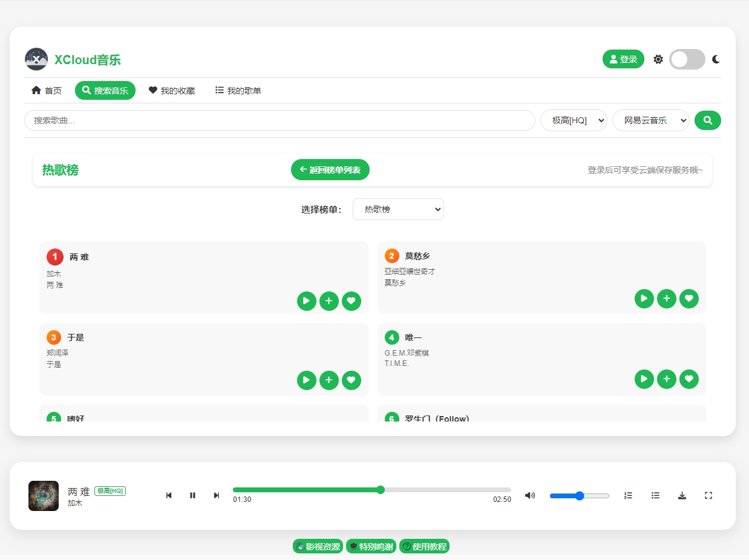Click the green search magnifier button
The height and width of the screenshot is (560, 749).
point(707,120)
